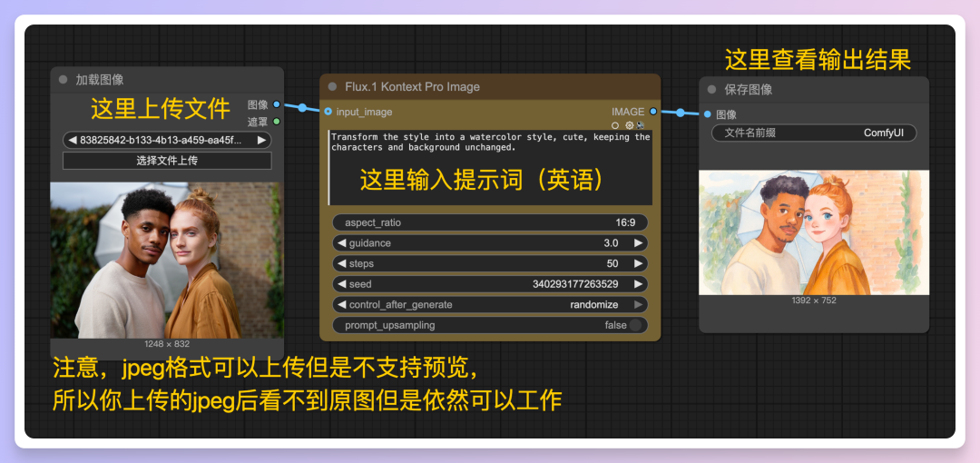Image resolution: width=980 pixels, height=463 pixels.
Task: Select next image file with right arrow
Action: [262, 140]
